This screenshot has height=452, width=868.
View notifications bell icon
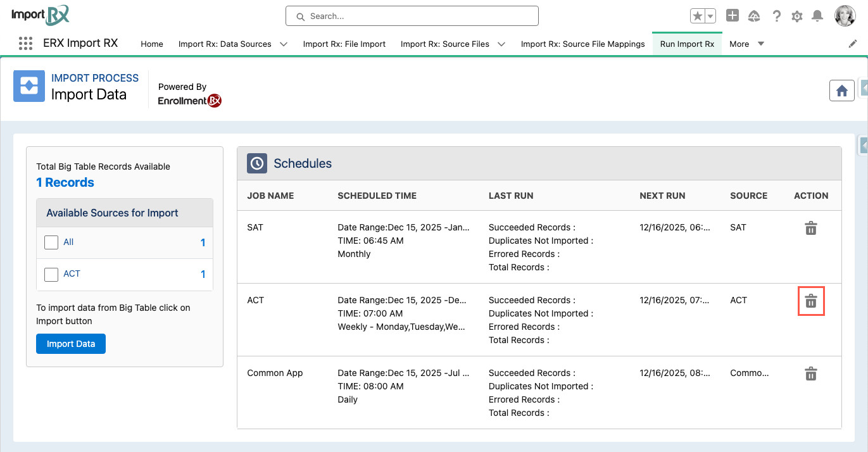click(817, 16)
